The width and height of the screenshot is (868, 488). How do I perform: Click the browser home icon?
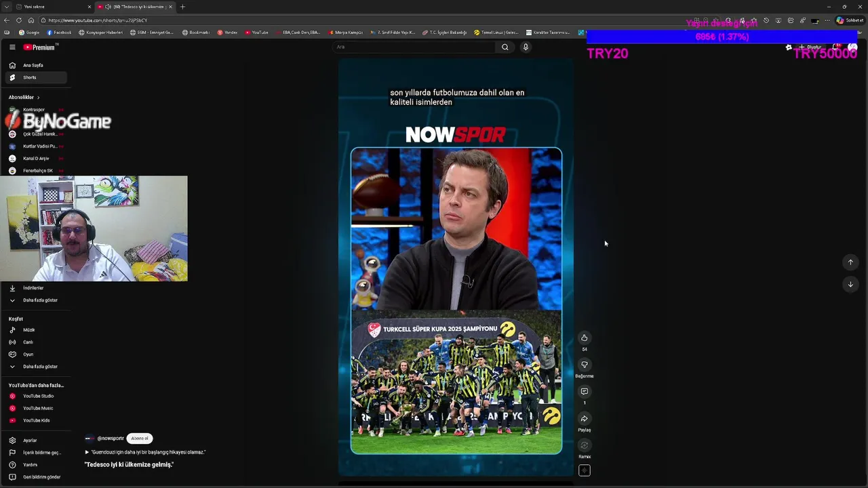pyautogui.click(x=31, y=20)
